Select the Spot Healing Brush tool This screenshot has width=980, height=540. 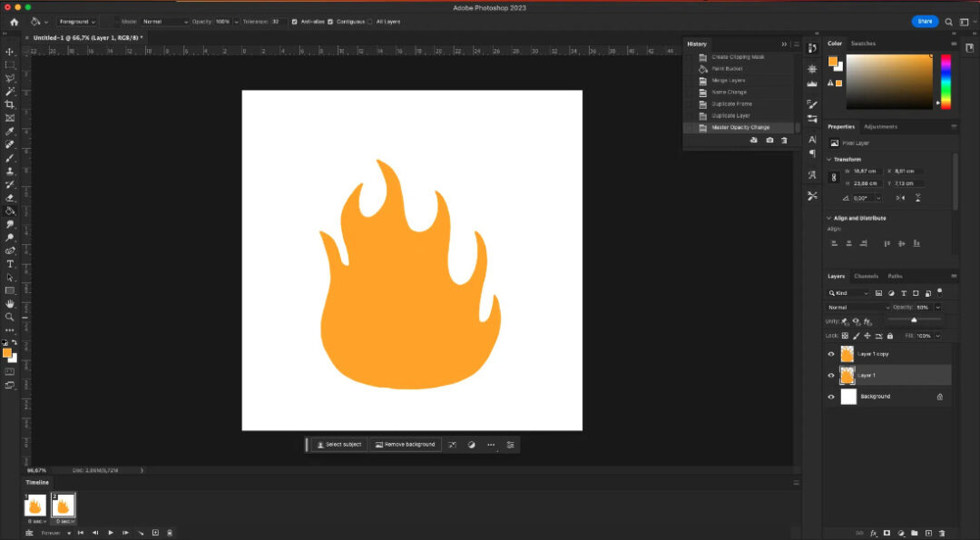point(9,144)
